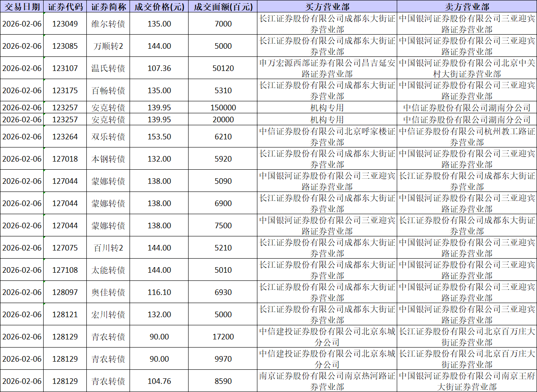Screen dimensions: 537x392
Task: Click seller cell 中国银河证券南京王府大街
Action: point(467,381)
